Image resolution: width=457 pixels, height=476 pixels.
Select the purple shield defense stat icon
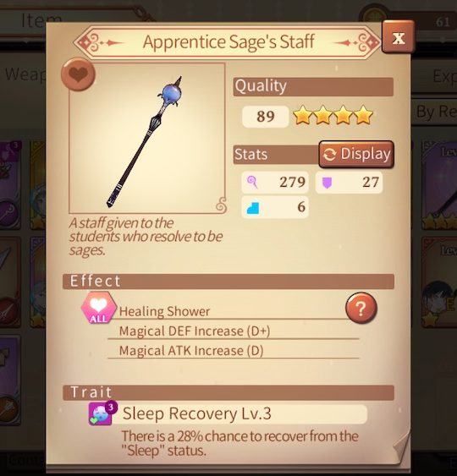(x=327, y=183)
